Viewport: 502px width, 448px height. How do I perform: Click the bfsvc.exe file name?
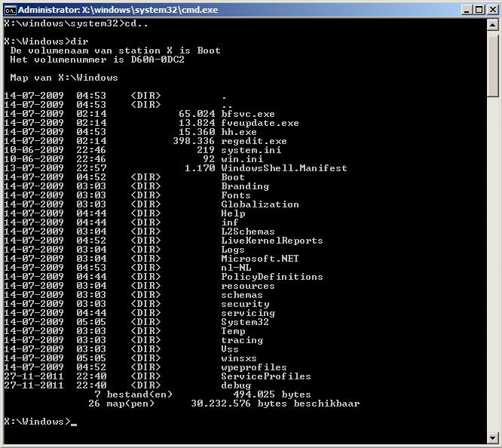[x=248, y=114]
